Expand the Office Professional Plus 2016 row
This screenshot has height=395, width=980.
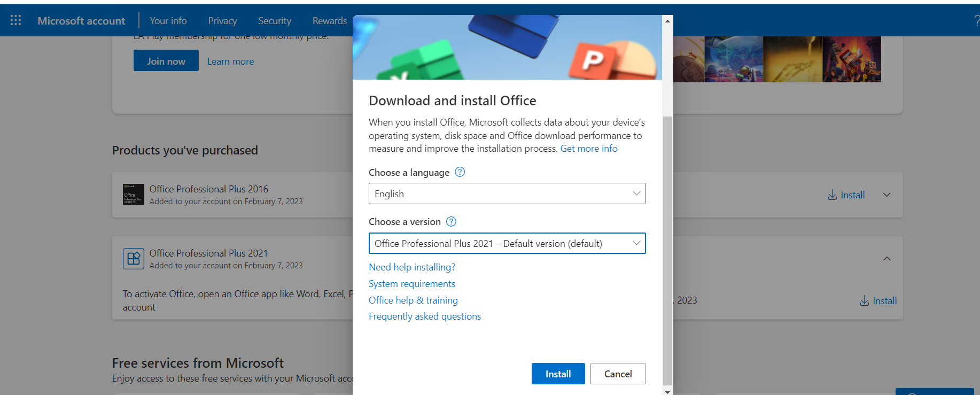886,195
